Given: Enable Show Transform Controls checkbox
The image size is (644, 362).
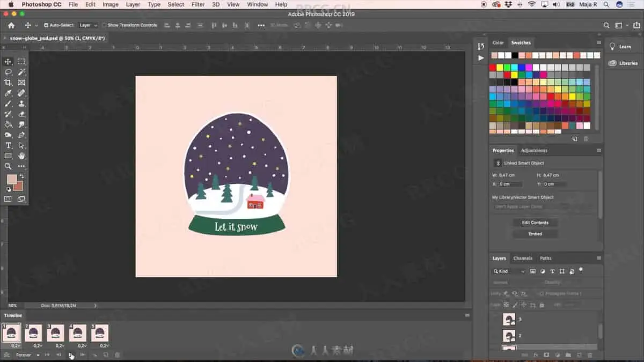Looking at the screenshot, I should 104,25.
